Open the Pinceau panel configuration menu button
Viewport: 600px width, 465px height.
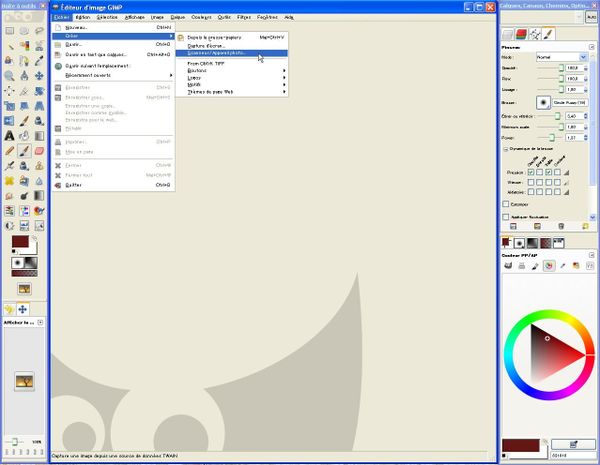pos(592,47)
